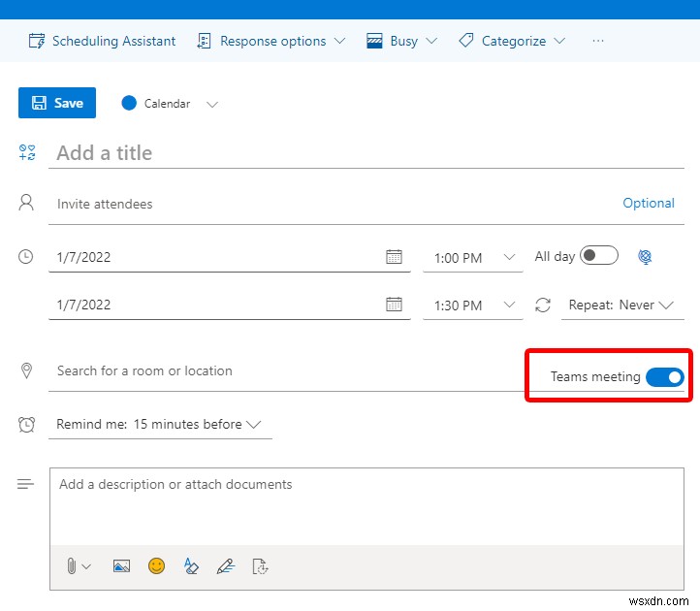Image resolution: width=700 pixels, height=611 pixels.
Task: Focus the Add a title field
Action: click(366, 153)
